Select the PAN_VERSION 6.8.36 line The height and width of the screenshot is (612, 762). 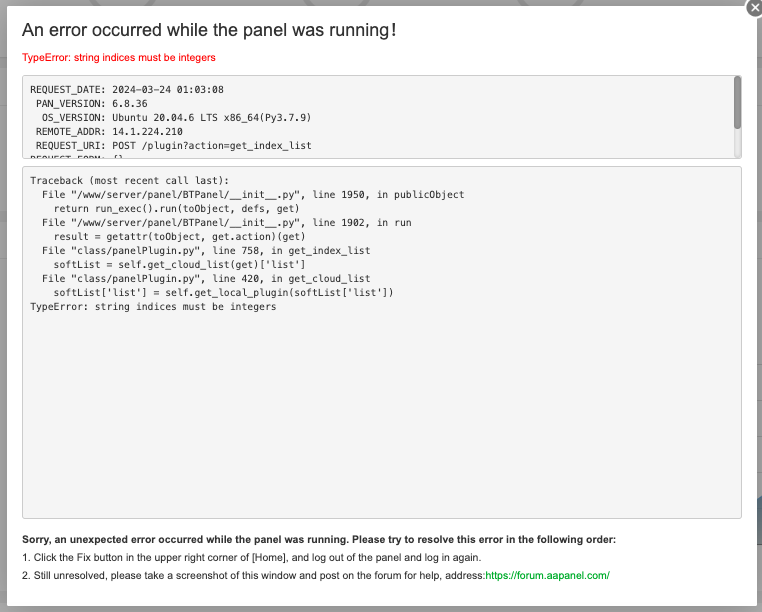point(92,103)
